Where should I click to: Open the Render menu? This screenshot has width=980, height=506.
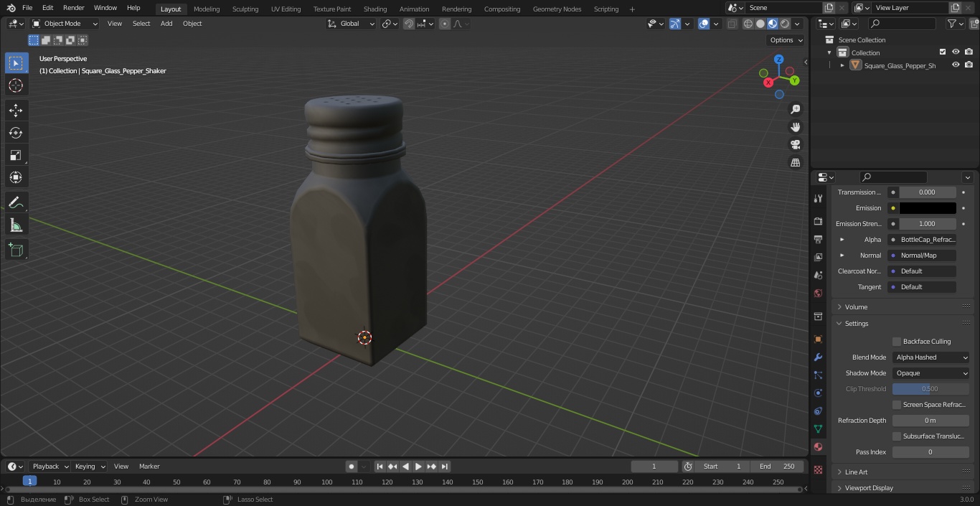(74, 8)
